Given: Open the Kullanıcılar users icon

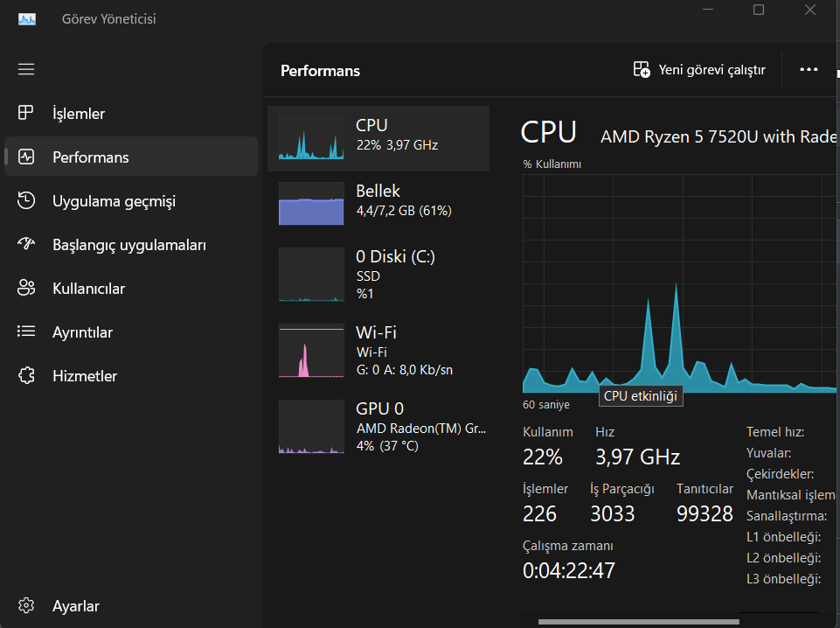Looking at the screenshot, I should pyautogui.click(x=26, y=289).
